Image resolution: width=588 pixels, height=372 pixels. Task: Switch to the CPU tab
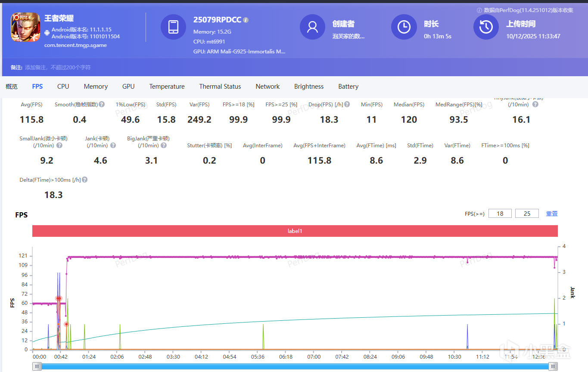point(63,87)
